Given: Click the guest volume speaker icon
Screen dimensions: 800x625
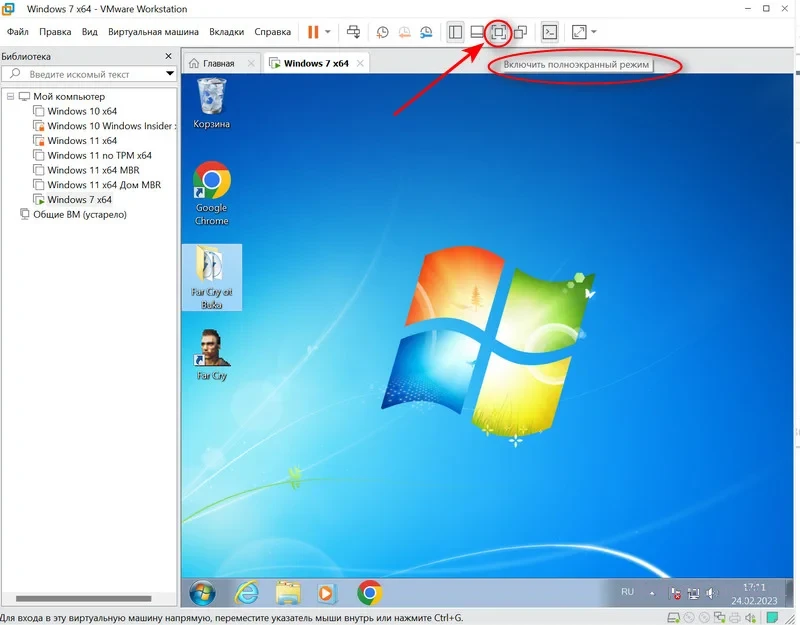Looking at the screenshot, I should point(712,593).
